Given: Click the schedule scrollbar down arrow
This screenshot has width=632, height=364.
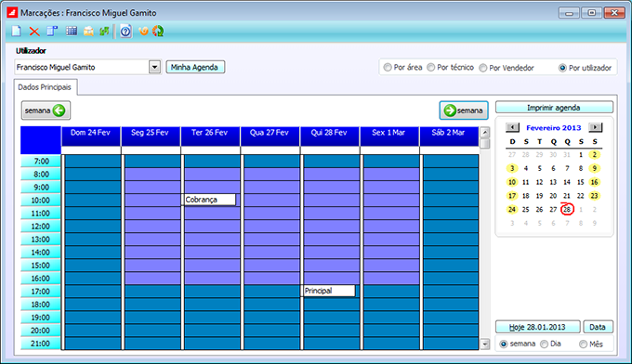Looking at the screenshot, I should click(x=485, y=344).
